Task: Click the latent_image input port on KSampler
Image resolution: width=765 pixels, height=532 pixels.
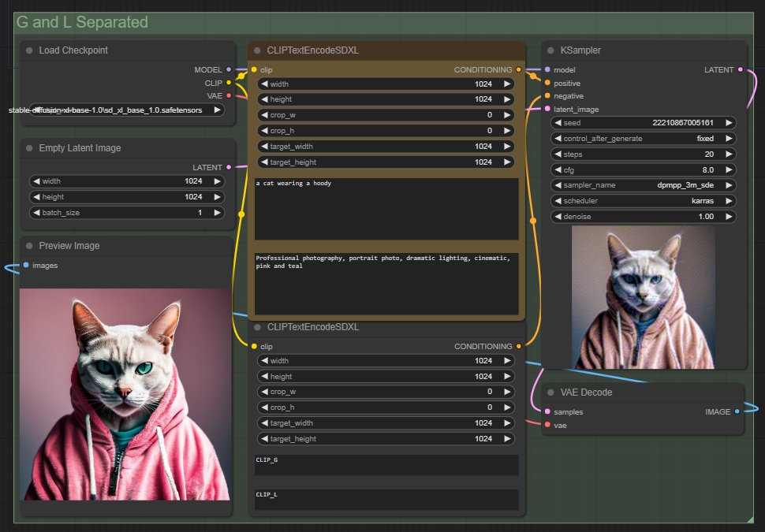Action: pyautogui.click(x=547, y=109)
